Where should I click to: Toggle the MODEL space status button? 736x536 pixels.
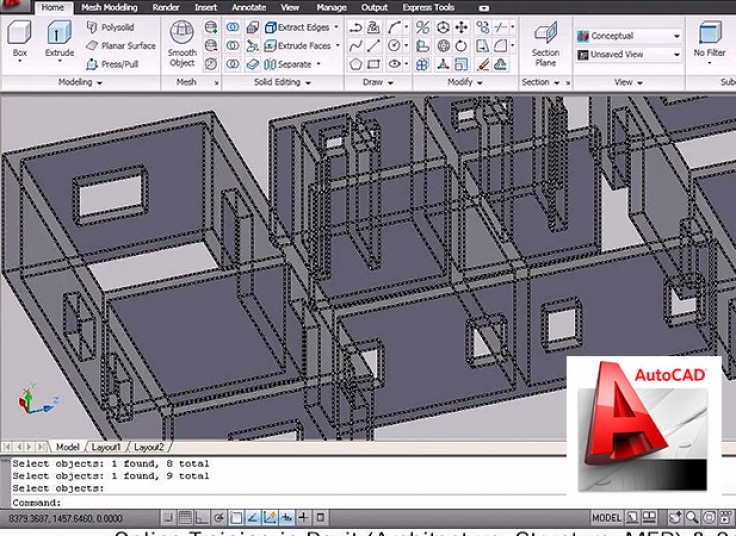(606, 518)
